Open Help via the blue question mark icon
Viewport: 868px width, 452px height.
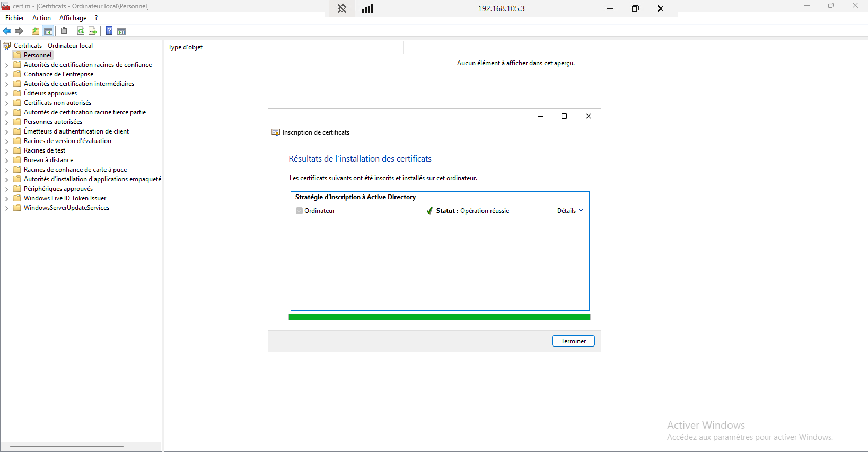pyautogui.click(x=109, y=31)
